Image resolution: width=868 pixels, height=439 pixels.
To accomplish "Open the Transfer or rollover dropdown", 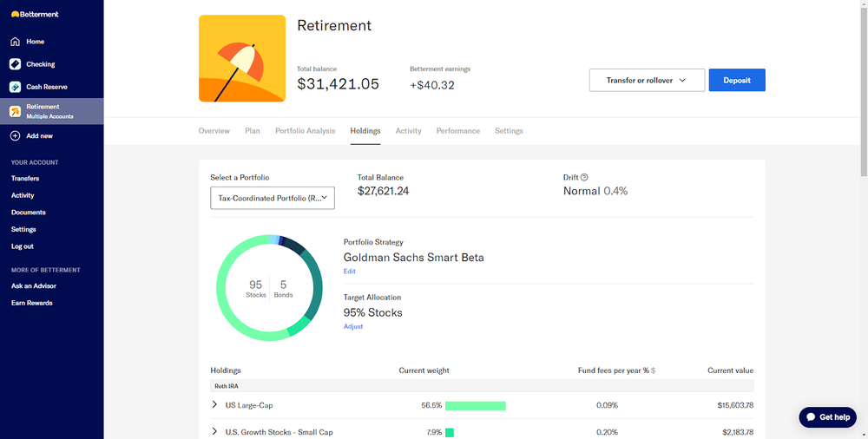I will pos(648,81).
